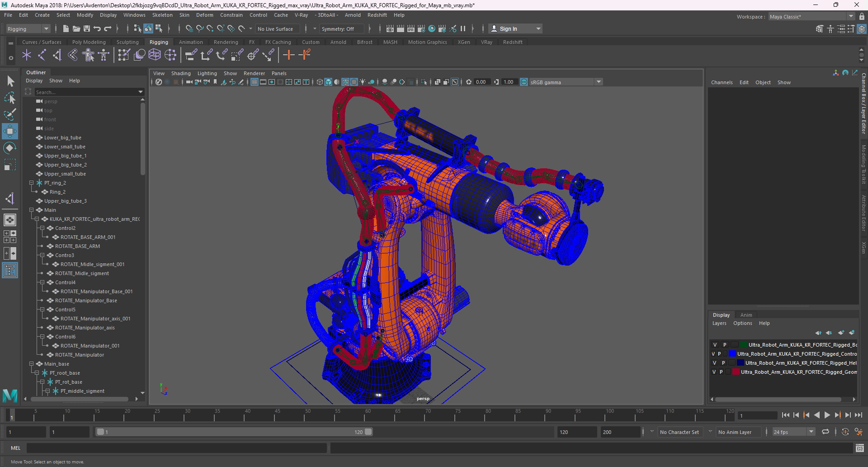The image size is (868, 467).
Task: Click the Lattice deformer shelf icon
Action: click(155, 55)
